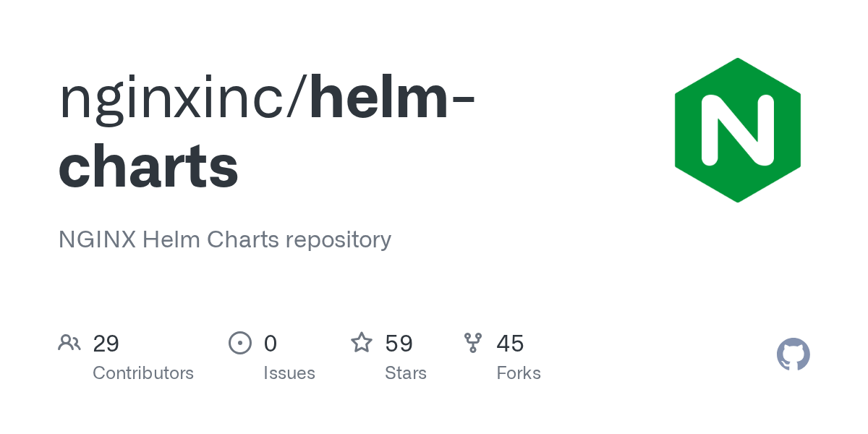
Task: Click the issues circle icon
Action: click(x=240, y=343)
